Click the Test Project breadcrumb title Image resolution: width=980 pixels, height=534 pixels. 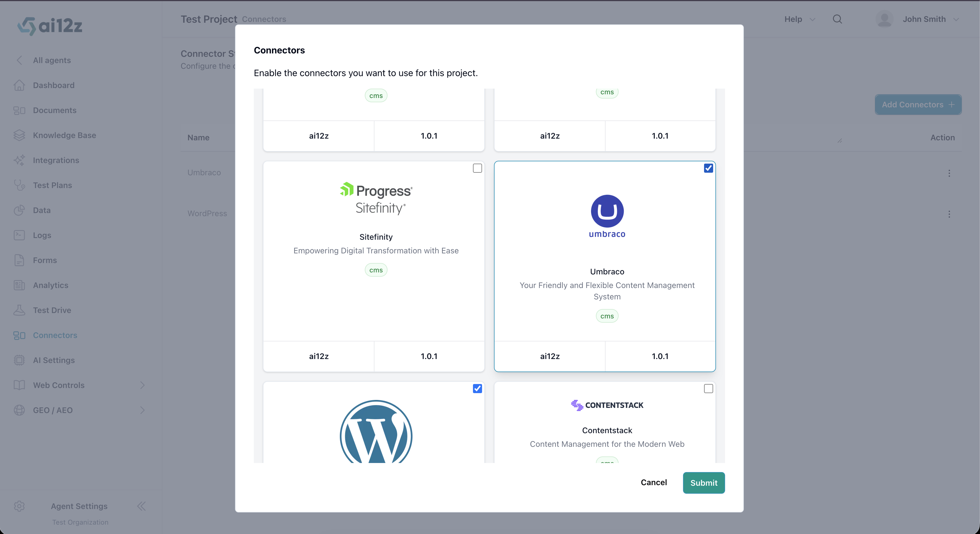[x=209, y=19]
